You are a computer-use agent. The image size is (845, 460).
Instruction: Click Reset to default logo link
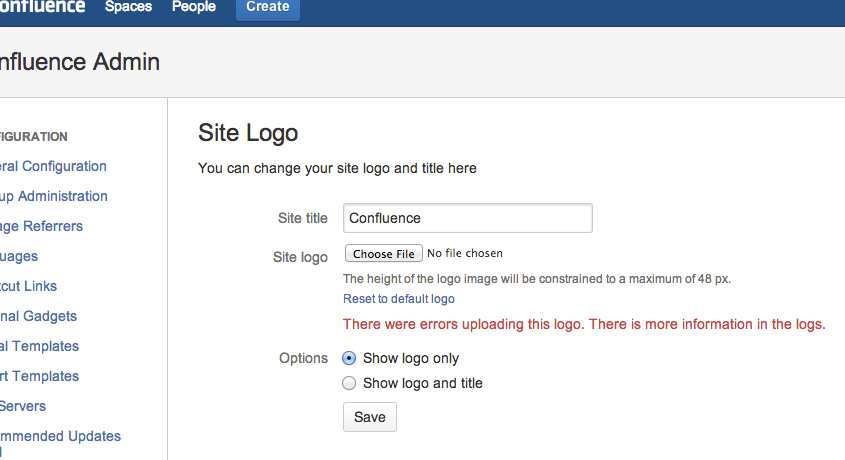[399, 299]
